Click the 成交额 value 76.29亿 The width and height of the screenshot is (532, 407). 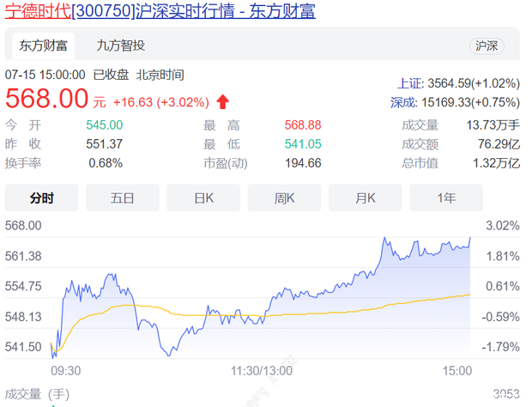(x=499, y=144)
